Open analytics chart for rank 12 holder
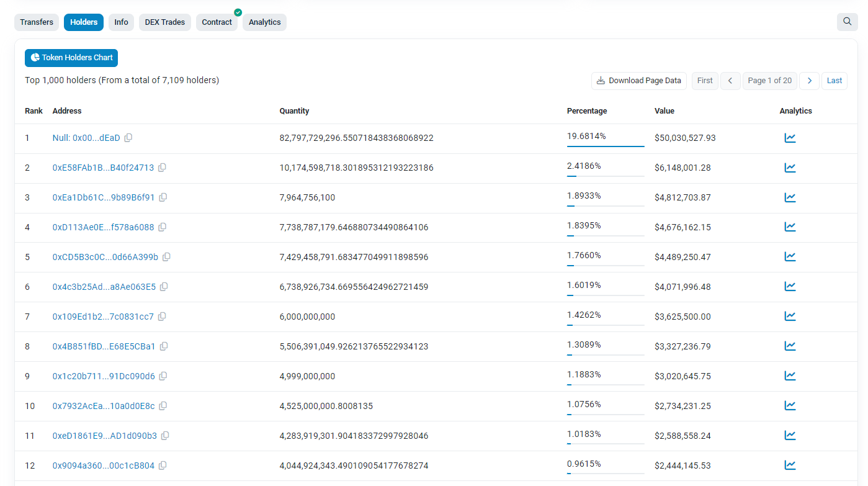868x486 pixels. (790, 465)
